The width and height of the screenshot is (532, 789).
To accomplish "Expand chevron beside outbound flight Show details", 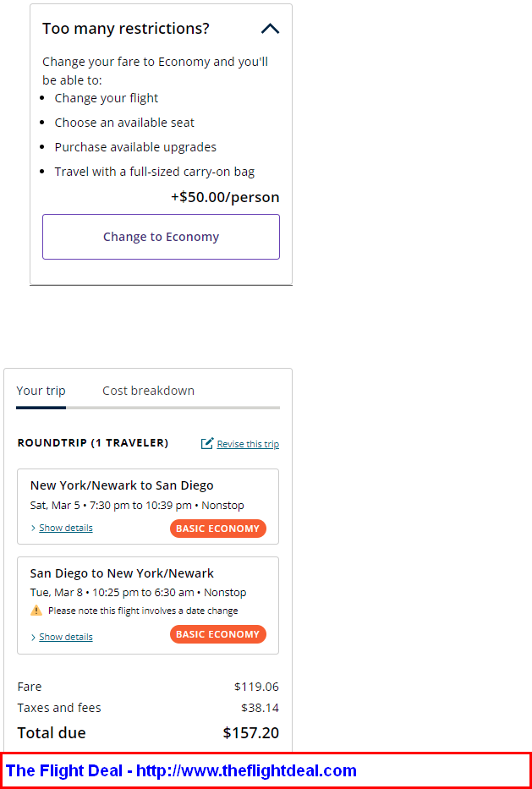I will [33, 528].
